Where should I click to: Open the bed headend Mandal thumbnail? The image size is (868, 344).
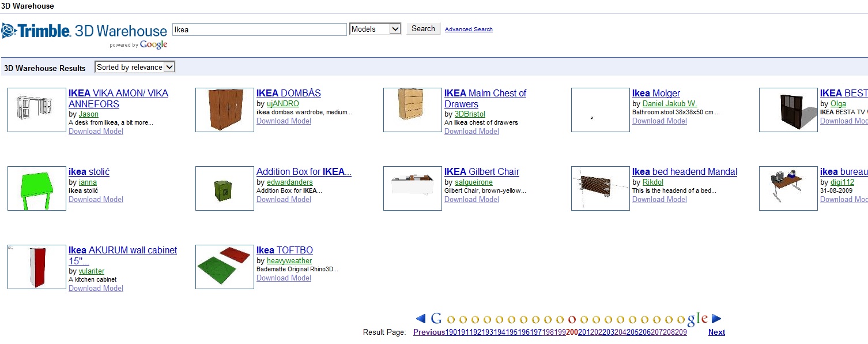[601, 188]
